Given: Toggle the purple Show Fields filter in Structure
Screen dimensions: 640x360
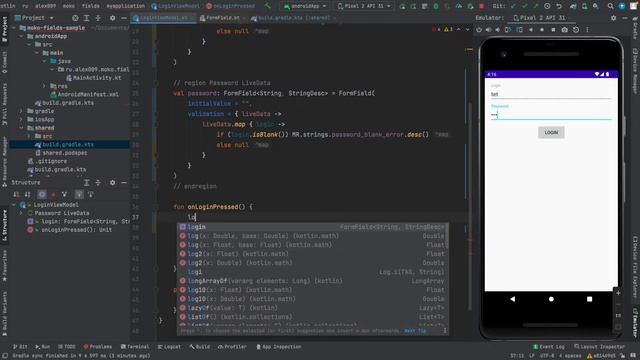Looking at the screenshot, I should [x=42, y=194].
